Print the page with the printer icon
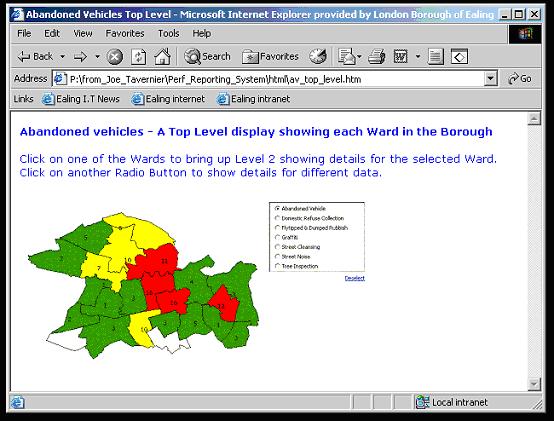Image resolution: width=554 pixels, height=421 pixels. pyautogui.click(x=377, y=57)
